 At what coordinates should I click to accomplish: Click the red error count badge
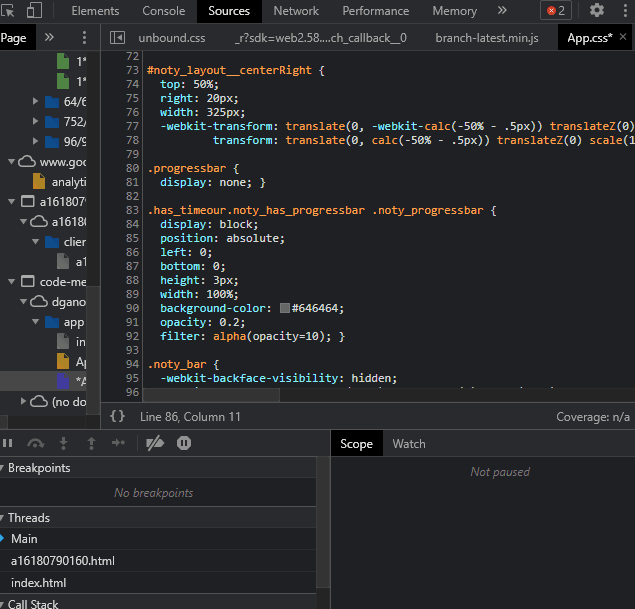[555, 11]
